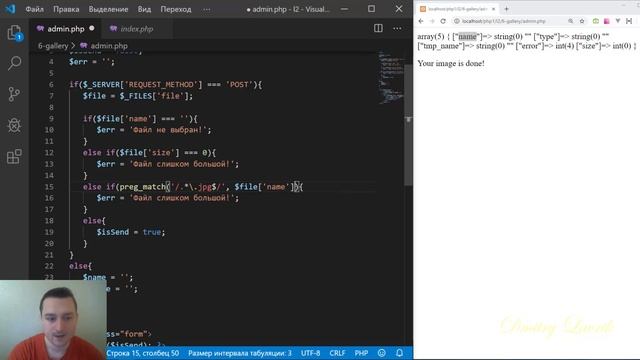
Task: Click the unsaved dot on admin.php tab
Action: pos(92,28)
